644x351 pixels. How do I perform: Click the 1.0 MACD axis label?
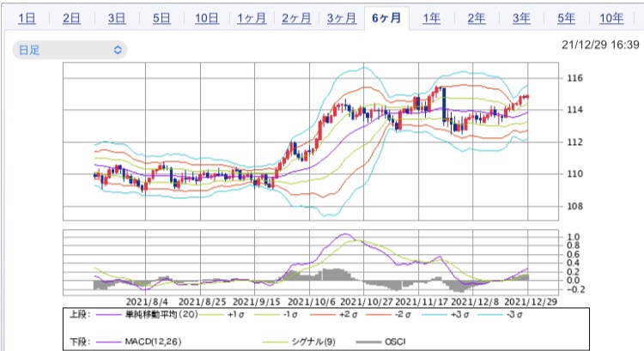[573, 237]
